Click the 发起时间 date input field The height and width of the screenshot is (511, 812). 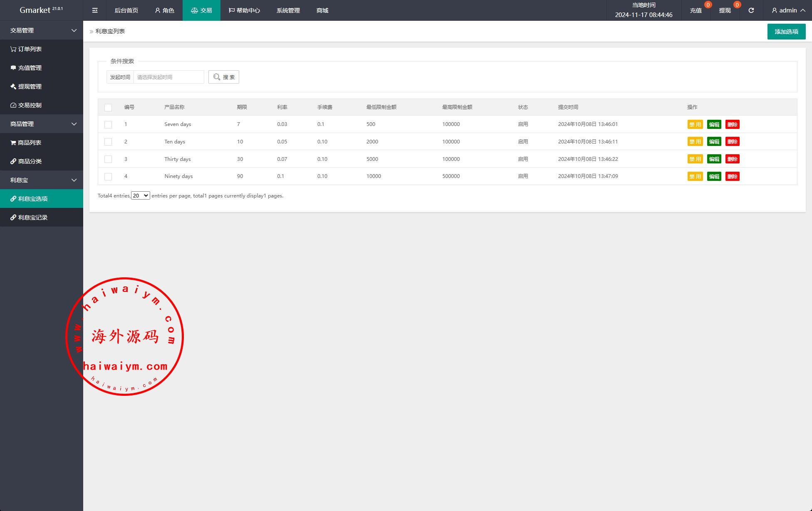168,77
